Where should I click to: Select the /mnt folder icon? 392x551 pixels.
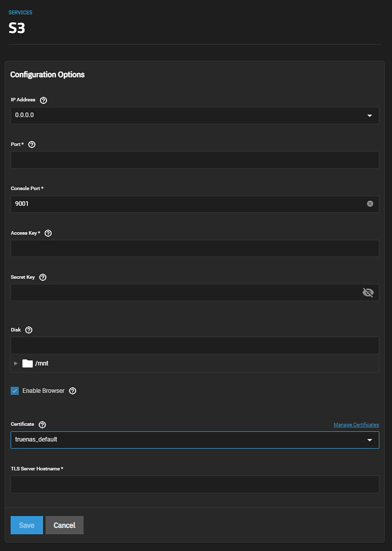coord(27,363)
